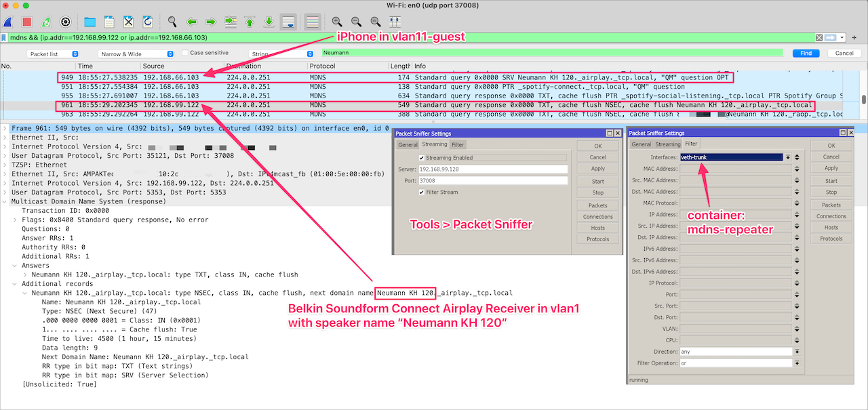Click the Neumann search text field
Image resolution: width=868 pixels, height=410 pixels.
(x=553, y=53)
